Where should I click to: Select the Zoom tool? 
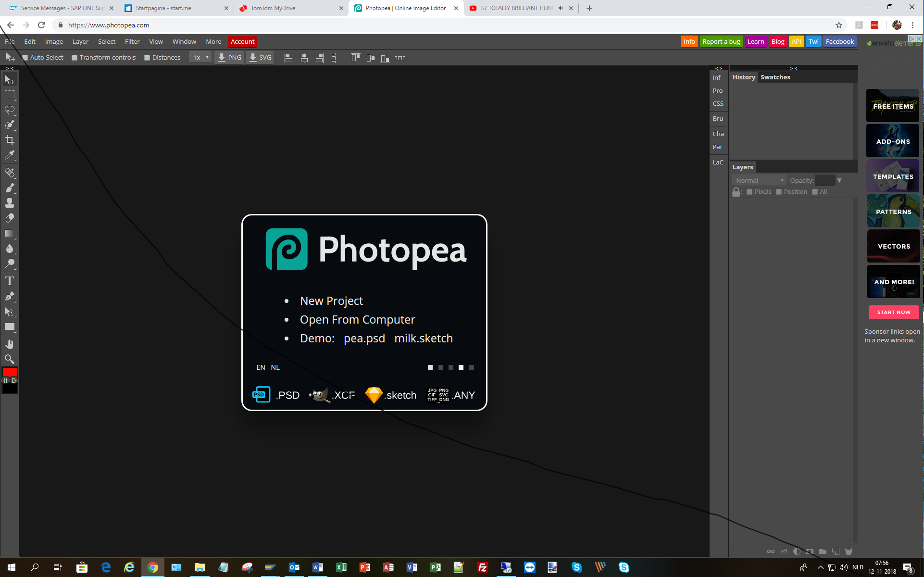[x=10, y=359]
